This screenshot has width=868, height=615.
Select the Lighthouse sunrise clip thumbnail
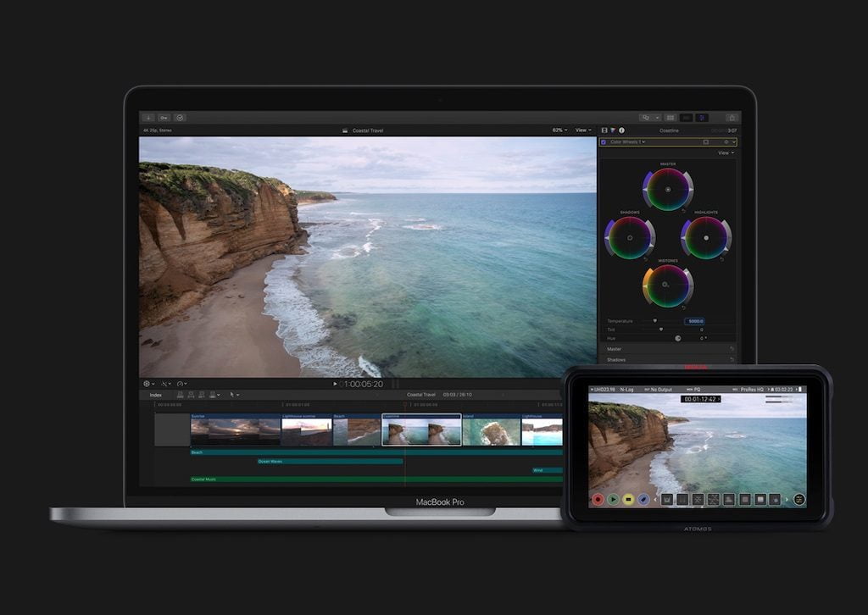click(307, 432)
